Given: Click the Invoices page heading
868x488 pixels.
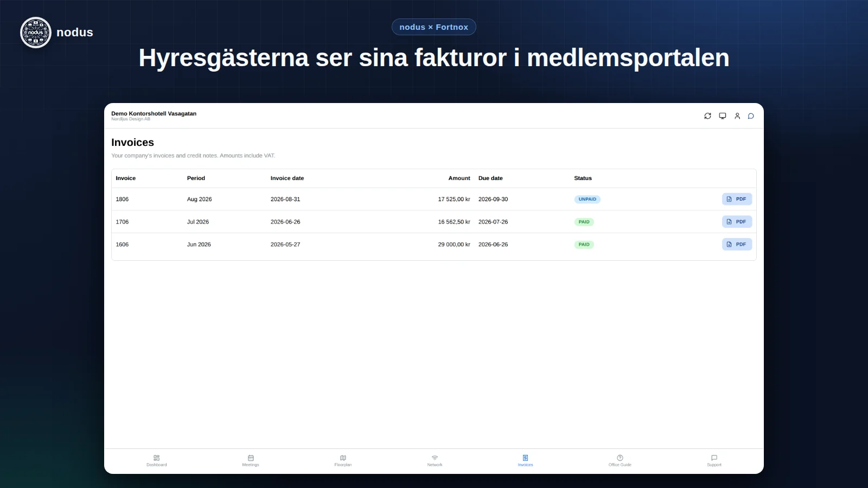Looking at the screenshot, I should coord(133,143).
